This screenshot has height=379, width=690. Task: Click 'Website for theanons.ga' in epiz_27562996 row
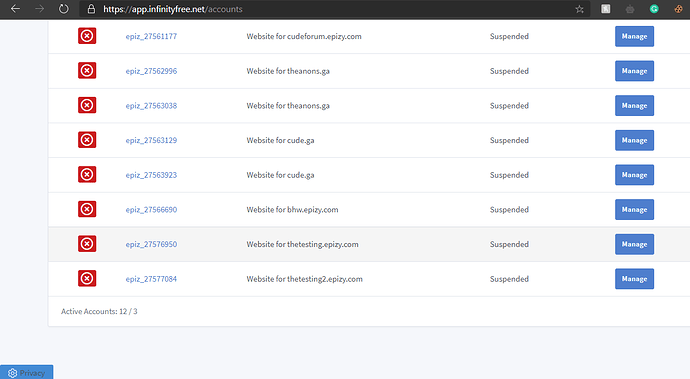(x=288, y=71)
